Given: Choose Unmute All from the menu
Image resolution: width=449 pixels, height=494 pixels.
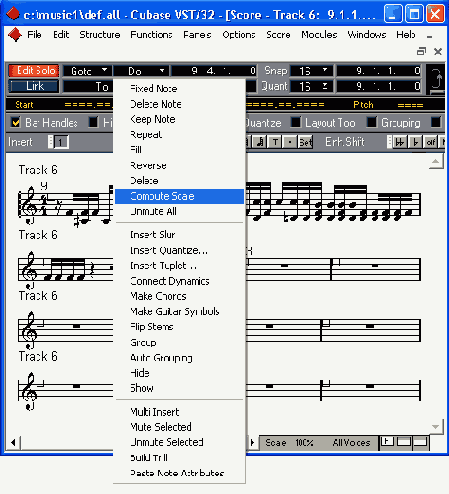Looking at the screenshot, I should [179, 211].
